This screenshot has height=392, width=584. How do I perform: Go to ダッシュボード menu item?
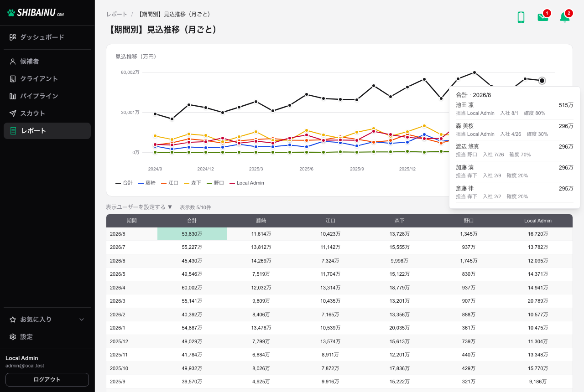point(47,37)
